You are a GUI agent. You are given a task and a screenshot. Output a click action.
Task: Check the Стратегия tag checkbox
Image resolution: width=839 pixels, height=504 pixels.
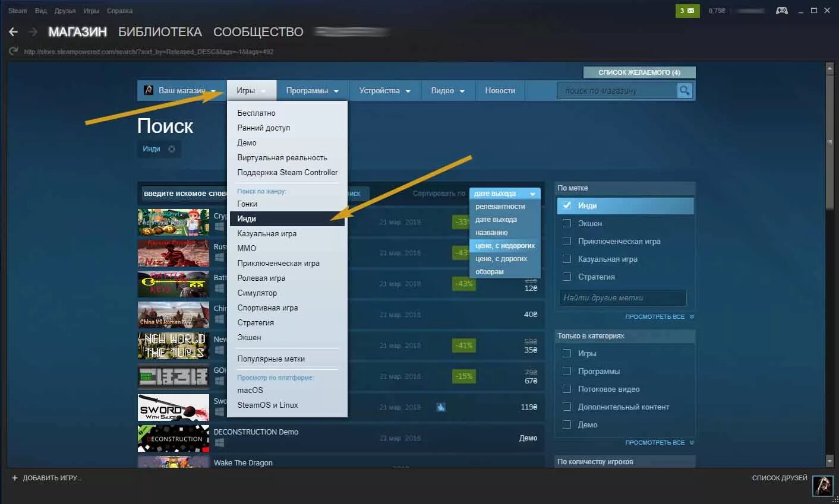click(x=567, y=277)
